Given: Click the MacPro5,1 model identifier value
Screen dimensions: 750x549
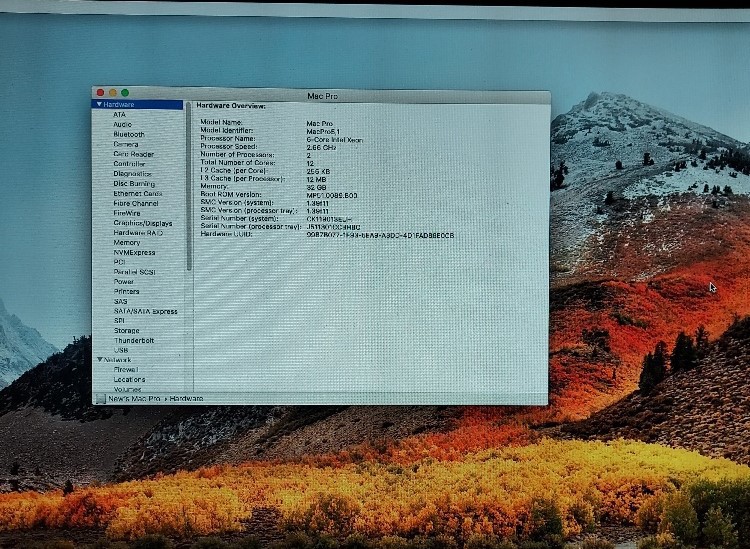Looking at the screenshot, I should pos(323,132).
